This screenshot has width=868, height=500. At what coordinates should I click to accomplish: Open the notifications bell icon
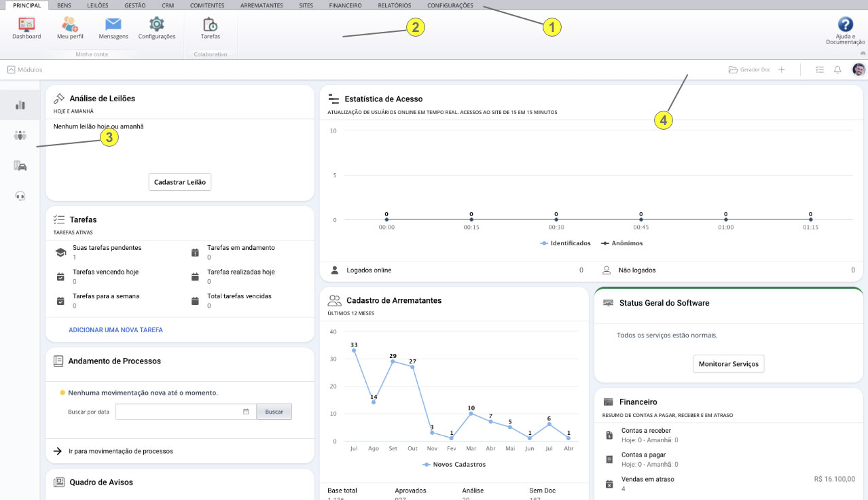pos(837,70)
